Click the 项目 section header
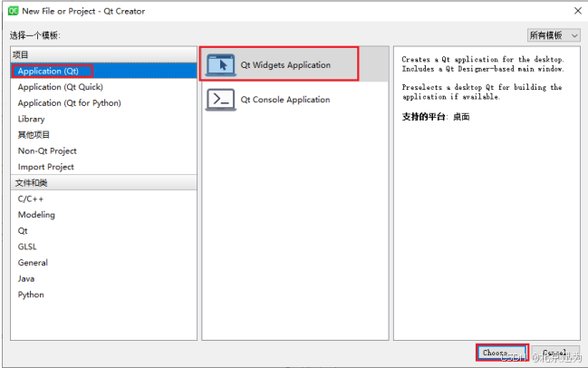This screenshot has height=368, width=588. point(103,54)
